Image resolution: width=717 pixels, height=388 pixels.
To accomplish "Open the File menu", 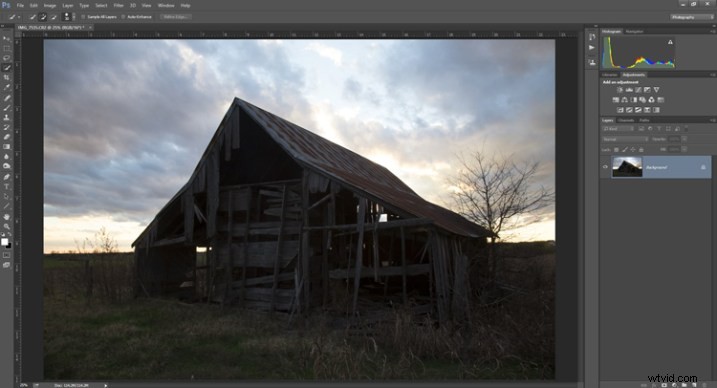I will click(x=20, y=5).
